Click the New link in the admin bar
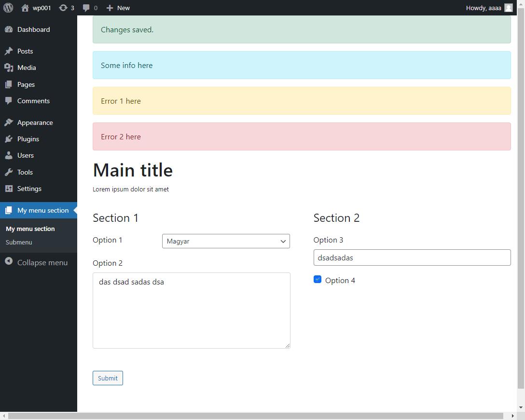 [x=124, y=8]
